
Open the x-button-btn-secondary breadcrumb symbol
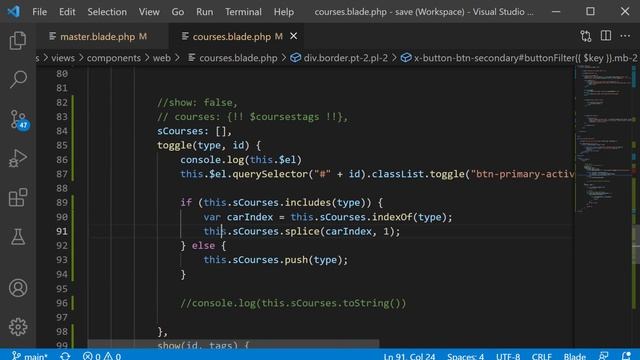(x=520, y=58)
